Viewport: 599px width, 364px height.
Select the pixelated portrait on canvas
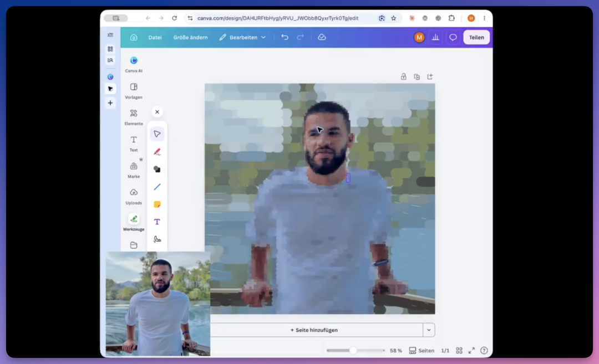coord(320,199)
